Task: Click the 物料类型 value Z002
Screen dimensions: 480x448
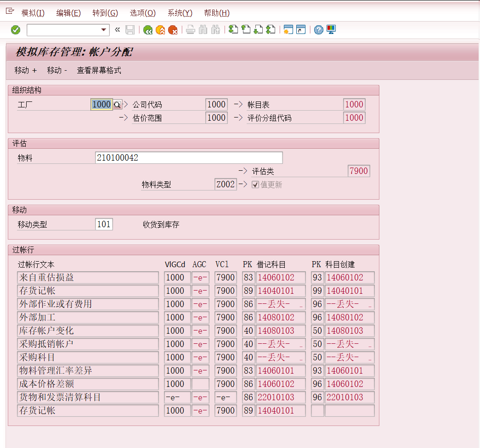Action: pos(226,184)
